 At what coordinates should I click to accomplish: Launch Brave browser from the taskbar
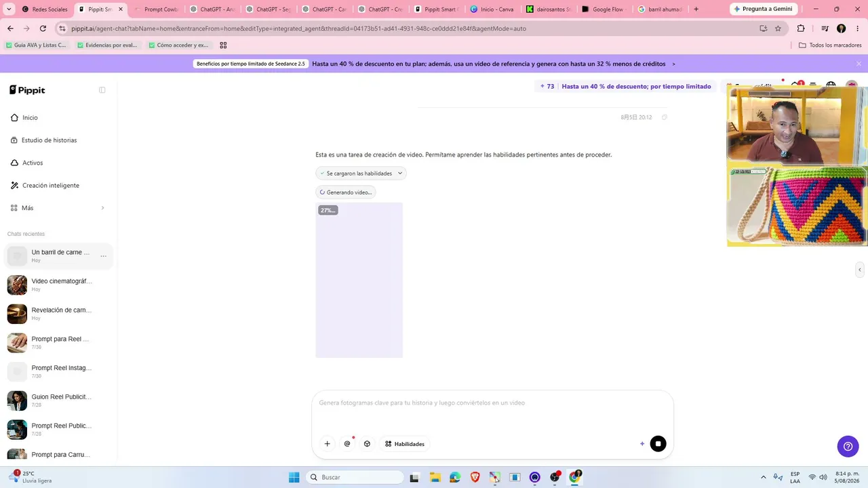[x=475, y=477]
